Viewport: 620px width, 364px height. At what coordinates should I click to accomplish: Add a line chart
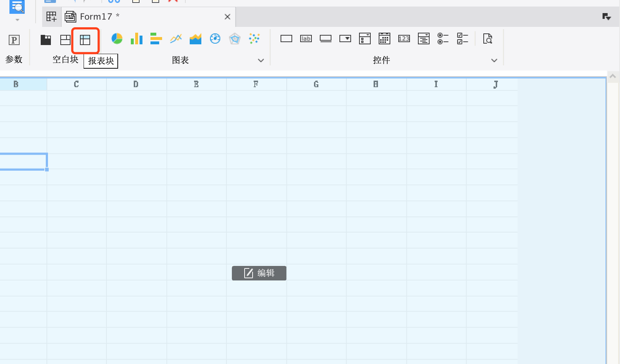tap(176, 39)
